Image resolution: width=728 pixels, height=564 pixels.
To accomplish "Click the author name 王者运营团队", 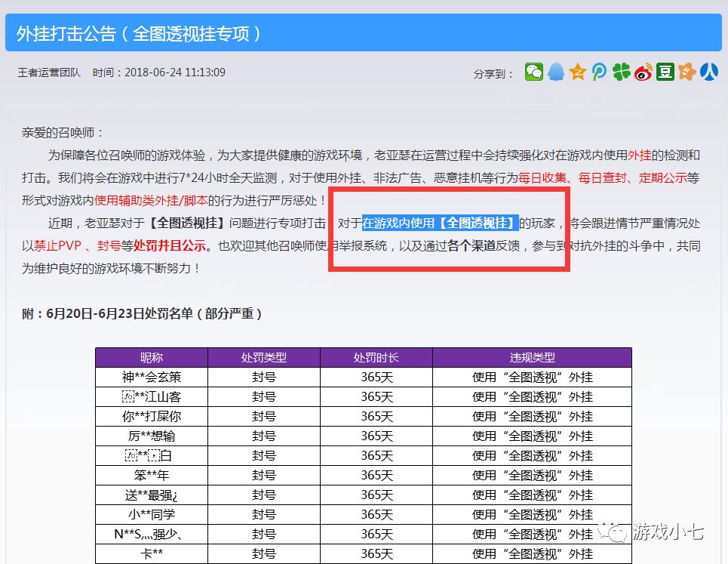I will [x=49, y=72].
